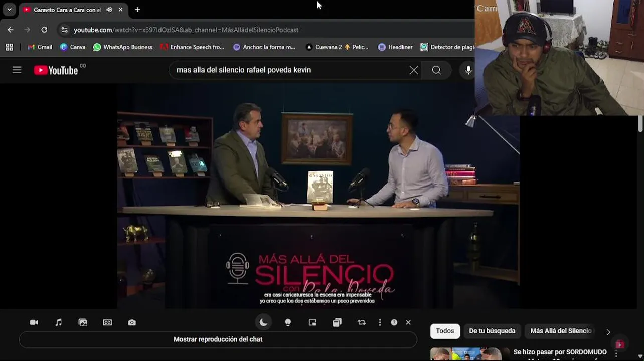Select the Más Allá del Silencio chip

pyautogui.click(x=561, y=331)
